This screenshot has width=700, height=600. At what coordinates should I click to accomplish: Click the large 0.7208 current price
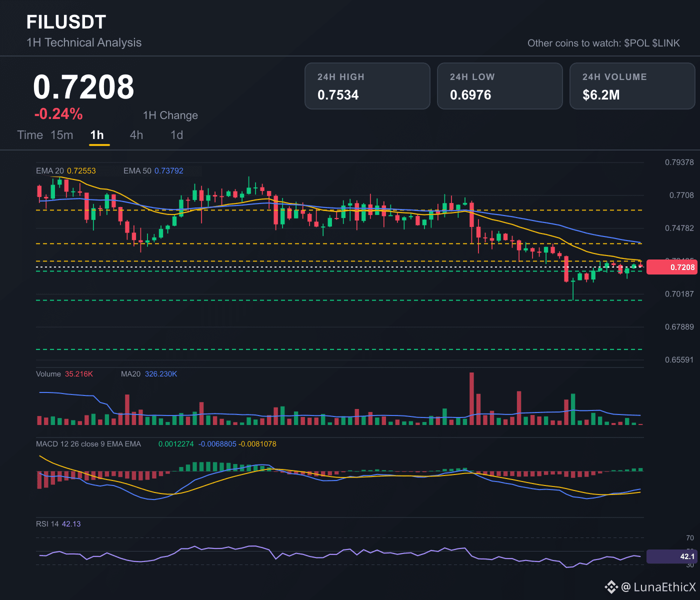(x=84, y=87)
